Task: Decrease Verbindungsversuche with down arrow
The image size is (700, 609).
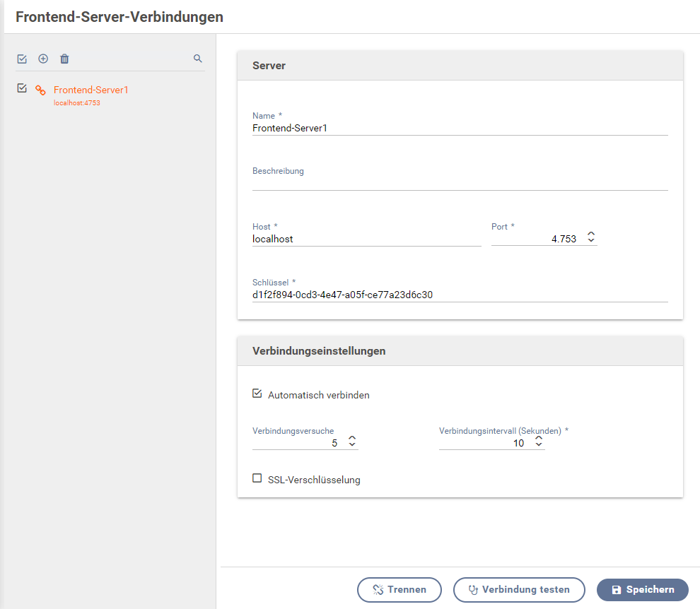Action: coord(352,444)
